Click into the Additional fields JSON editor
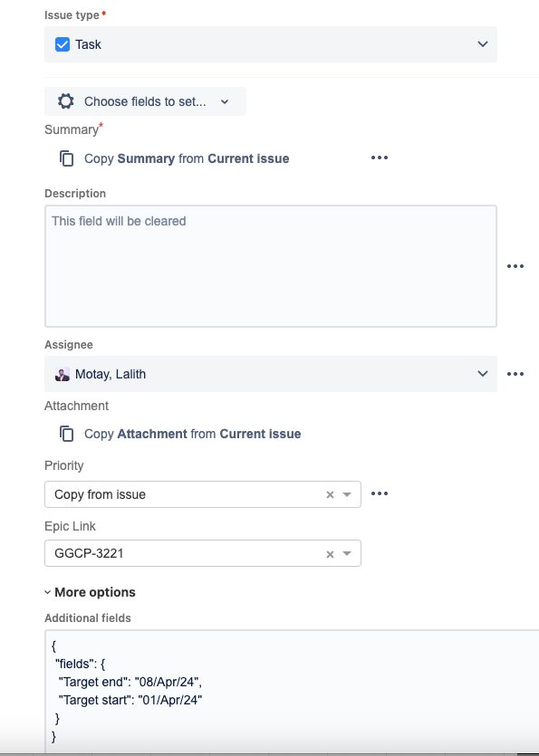539x756 pixels. pos(292,692)
